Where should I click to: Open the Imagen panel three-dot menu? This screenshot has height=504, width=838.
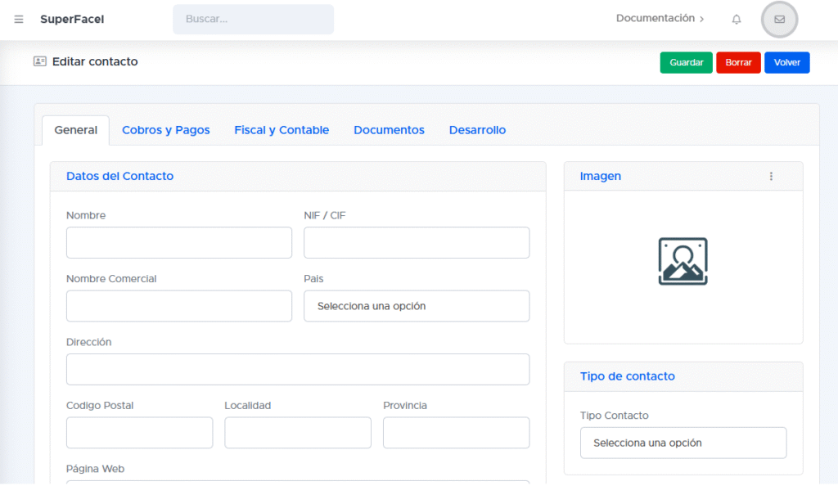point(771,177)
